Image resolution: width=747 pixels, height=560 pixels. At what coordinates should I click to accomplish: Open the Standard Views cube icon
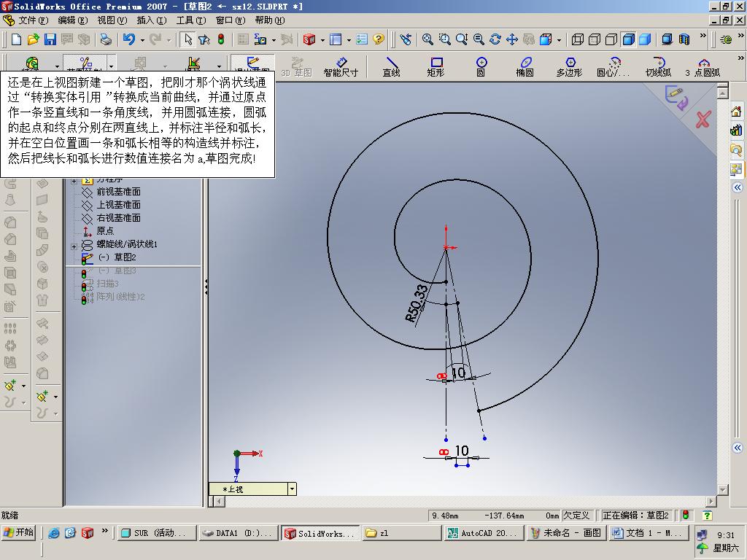point(546,39)
